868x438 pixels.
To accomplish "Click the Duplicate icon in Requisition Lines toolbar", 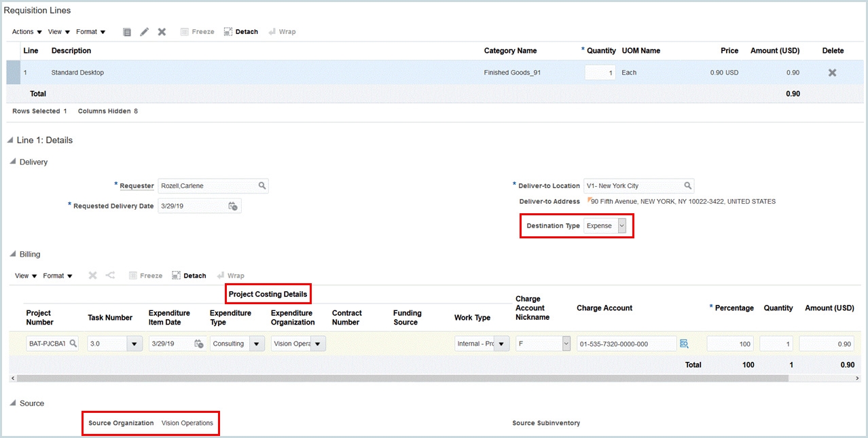I will [x=127, y=31].
